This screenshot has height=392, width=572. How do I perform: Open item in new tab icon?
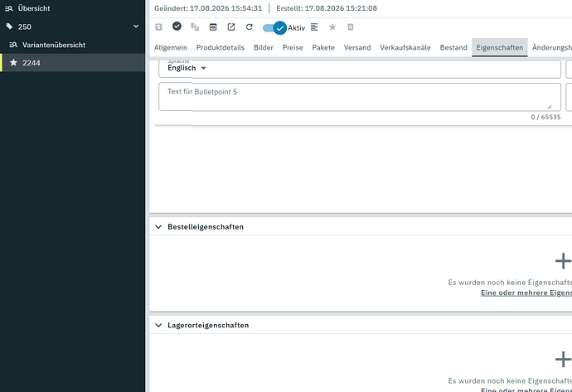[x=231, y=27]
